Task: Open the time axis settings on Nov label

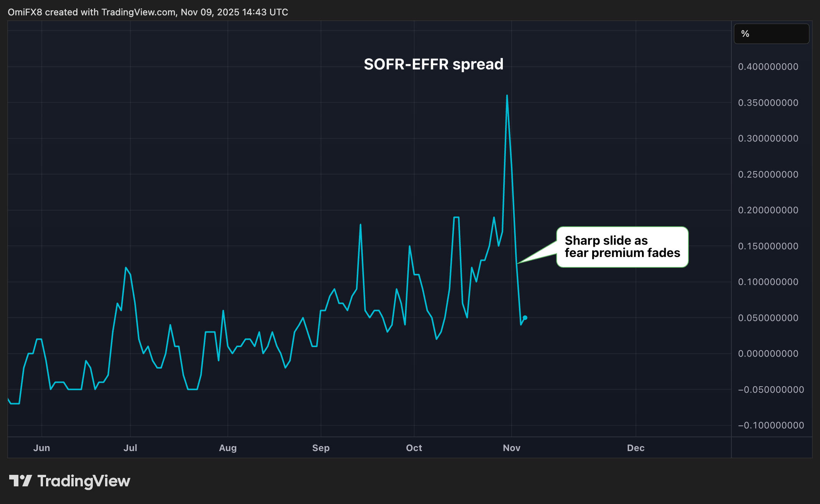Action: coord(512,448)
